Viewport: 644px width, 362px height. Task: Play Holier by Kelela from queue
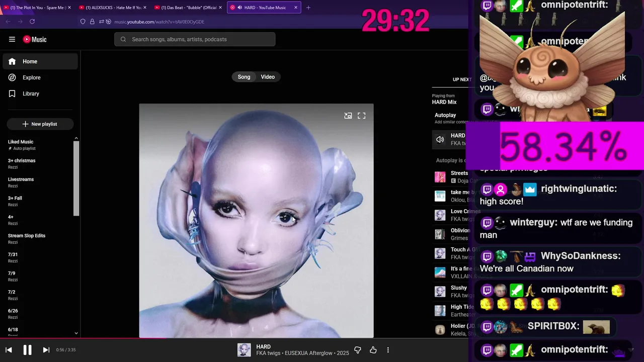click(x=451, y=330)
